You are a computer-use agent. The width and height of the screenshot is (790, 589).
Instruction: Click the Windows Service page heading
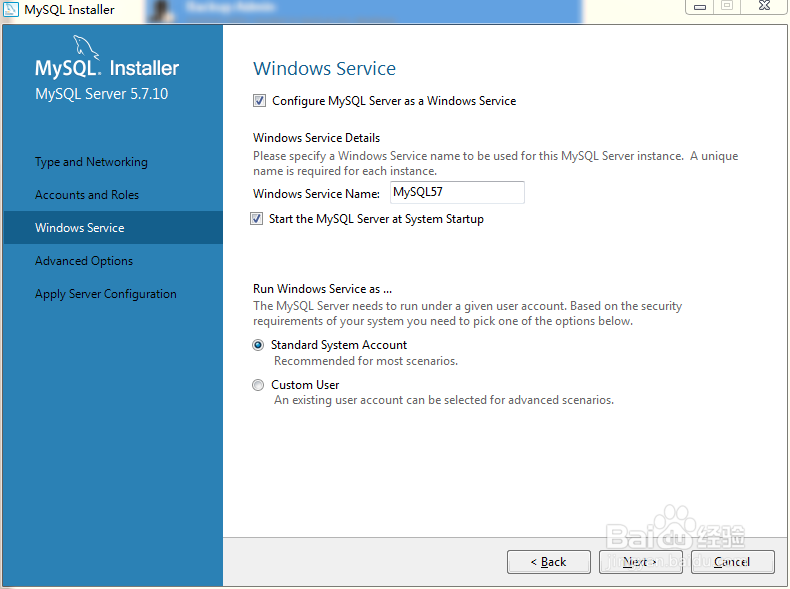324,69
